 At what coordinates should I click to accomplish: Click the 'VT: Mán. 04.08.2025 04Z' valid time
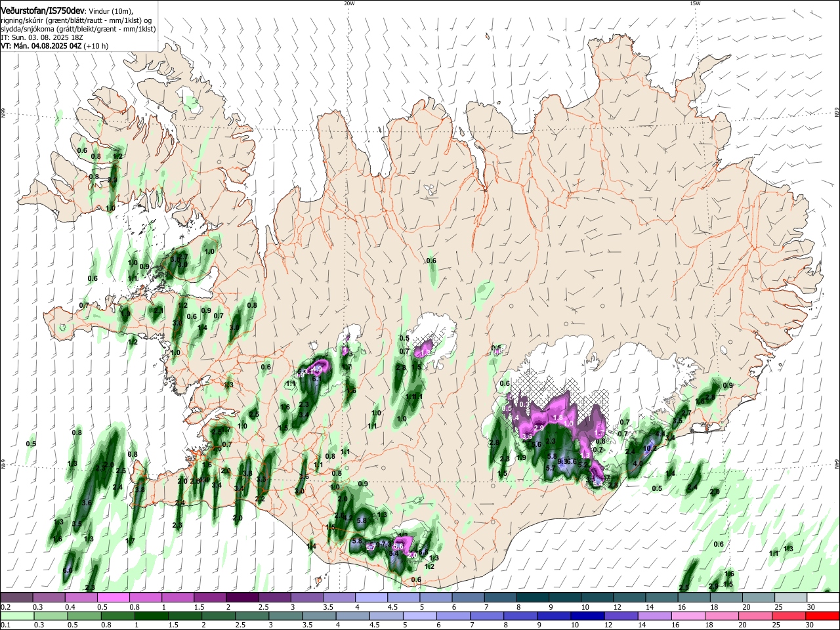(x=41, y=46)
